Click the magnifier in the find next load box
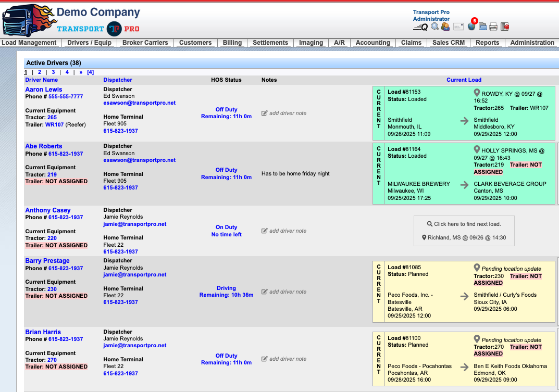Image resolution: width=559 pixels, height=392 pixels. [430, 224]
